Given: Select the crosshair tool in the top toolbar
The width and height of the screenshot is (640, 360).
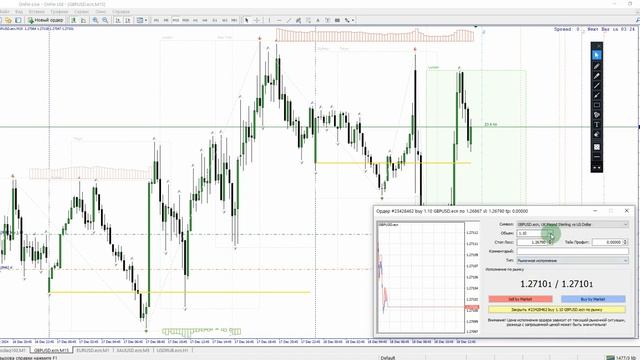Looking at the screenshot, I should click(257, 20).
